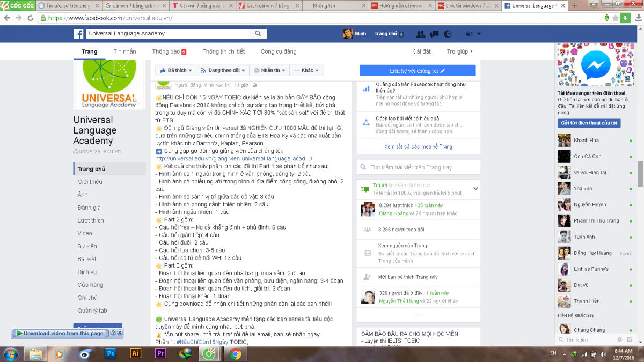Open Xem tất cả các mẹo về Trang link
This screenshot has height=362, width=644.
point(419,146)
